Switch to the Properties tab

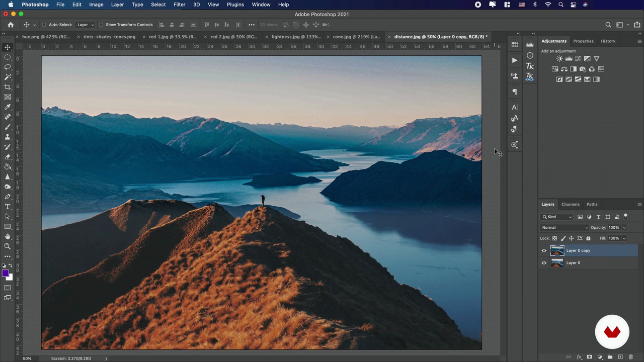pyautogui.click(x=583, y=41)
